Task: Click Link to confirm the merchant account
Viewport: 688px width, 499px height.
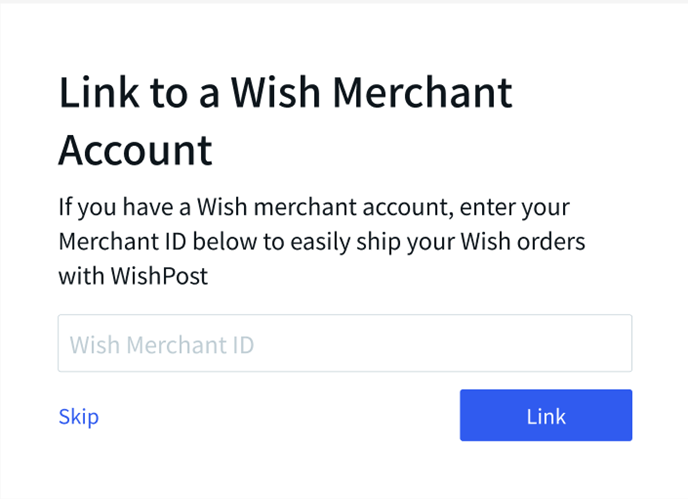Action: point(546,415)
